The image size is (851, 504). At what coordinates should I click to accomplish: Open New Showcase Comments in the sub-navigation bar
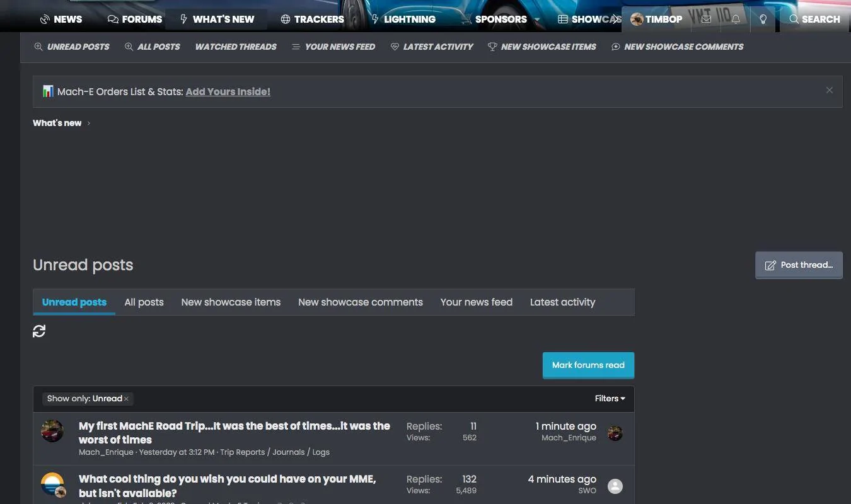[x=678, y=47]
